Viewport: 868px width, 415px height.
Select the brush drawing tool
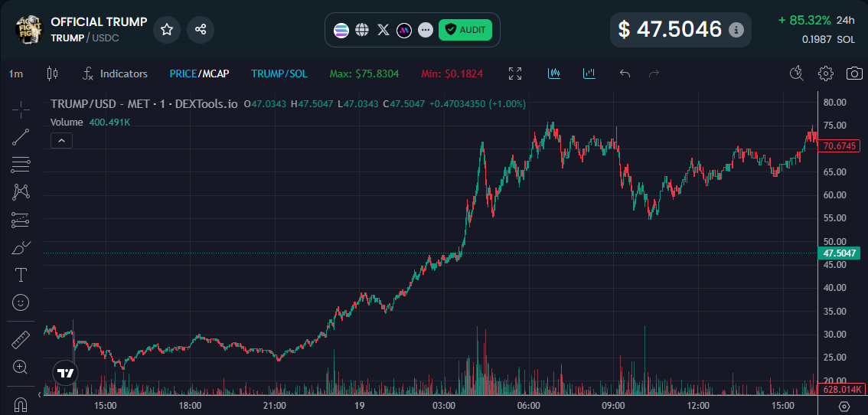pos(21,247)
